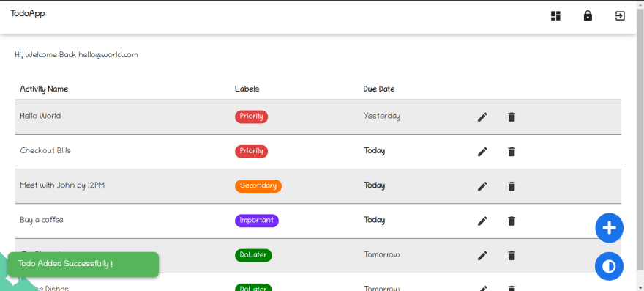Open the dashboard grid icon in header
This screenshot has width=644, height=291.
click(555, 16)
